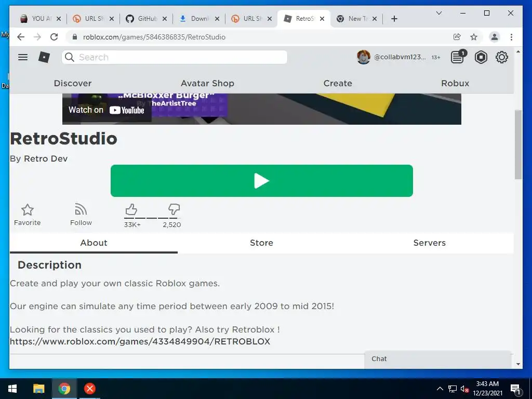The image size is (532, 399).
Task: Click the Roblox search field
Action: [175, 57]
